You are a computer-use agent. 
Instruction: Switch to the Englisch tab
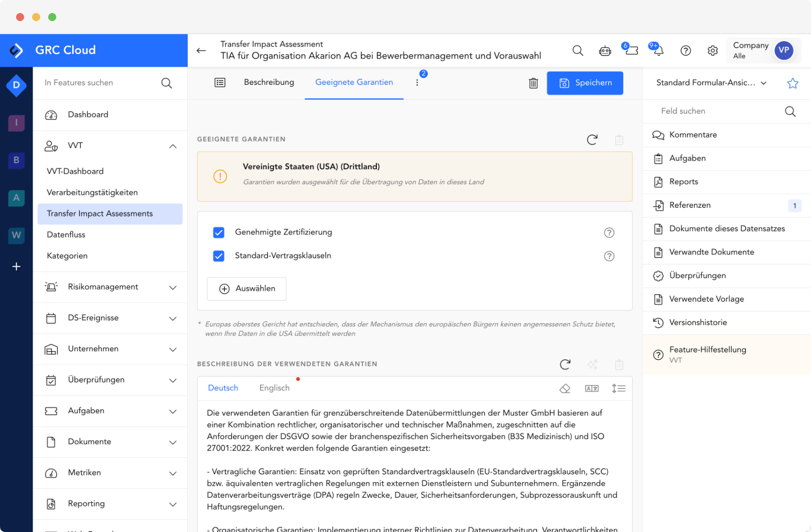274,387
